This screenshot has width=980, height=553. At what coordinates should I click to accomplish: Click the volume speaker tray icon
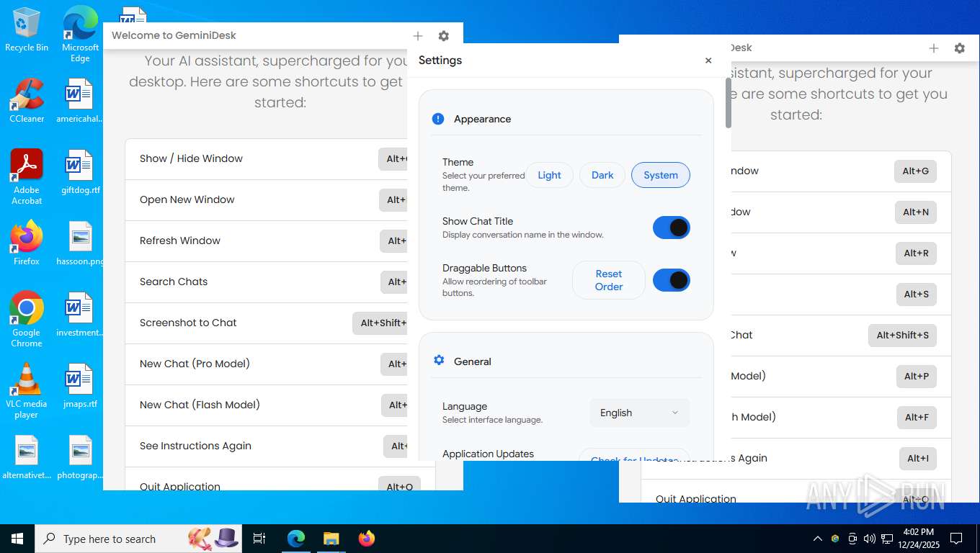869,539
